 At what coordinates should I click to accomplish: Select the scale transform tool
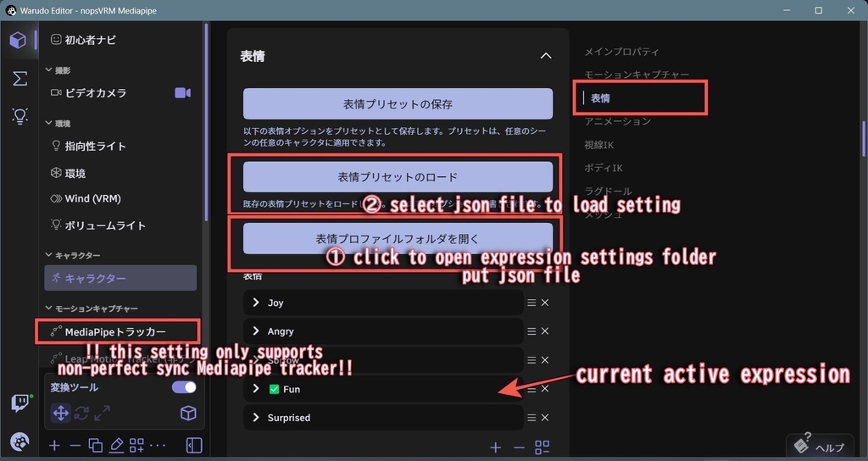(x=102, y=413)
